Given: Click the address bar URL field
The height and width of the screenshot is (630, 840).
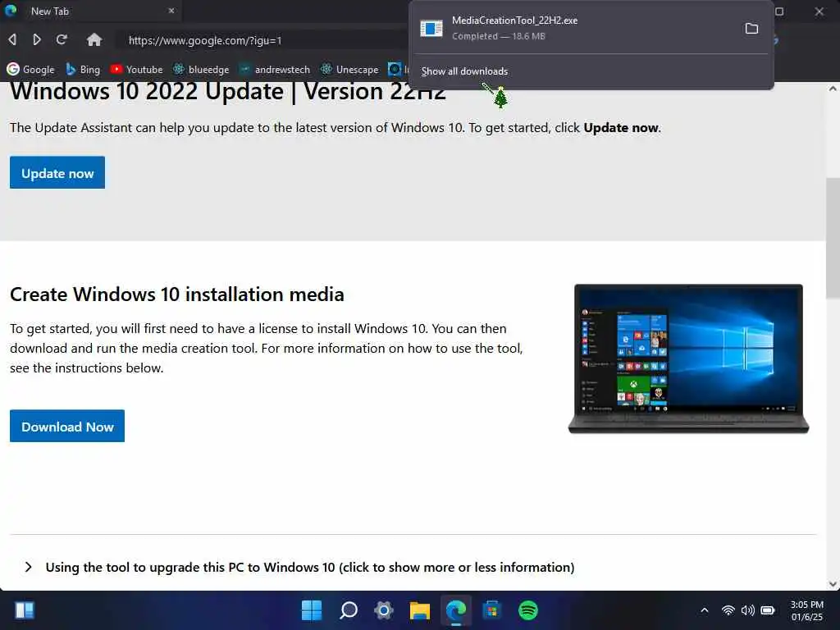Looking at the screenshot, I should tap(262, 40).
